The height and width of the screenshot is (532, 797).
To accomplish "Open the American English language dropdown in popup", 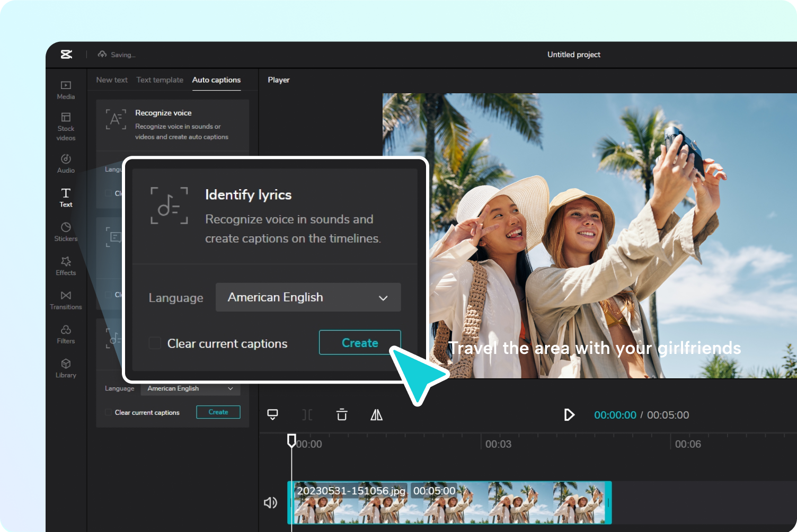I will click(x=308, y=297).
